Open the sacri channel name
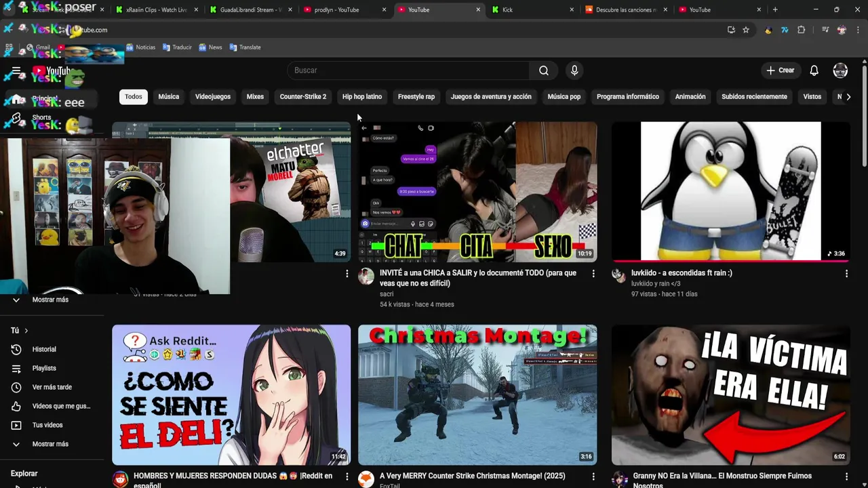This screenshot has width=868, height=488. [x=387, y=294]
